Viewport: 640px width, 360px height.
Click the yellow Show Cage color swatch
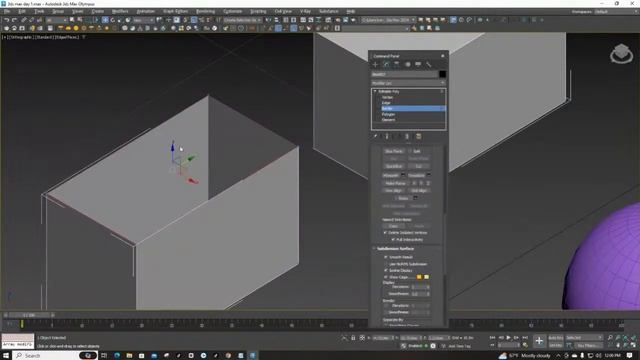click(427, 277)
